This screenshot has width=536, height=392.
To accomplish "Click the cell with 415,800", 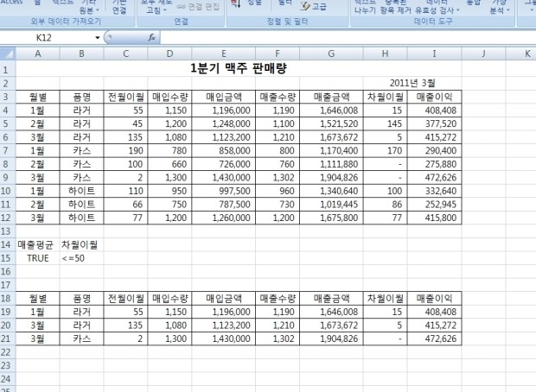I will (435, 218).
